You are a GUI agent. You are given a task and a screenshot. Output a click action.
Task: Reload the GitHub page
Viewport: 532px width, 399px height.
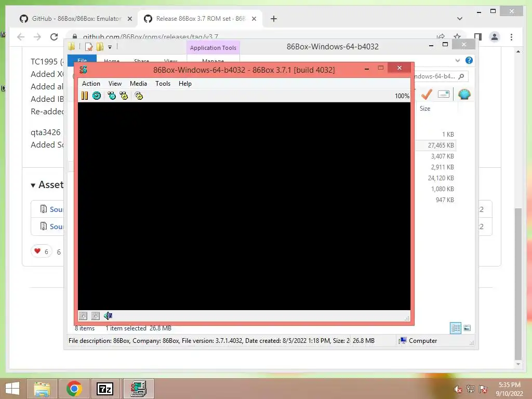coord(54,37)
